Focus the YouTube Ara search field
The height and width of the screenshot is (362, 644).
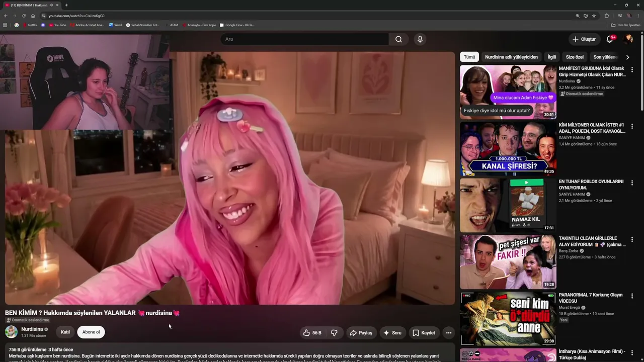point(304,39)
